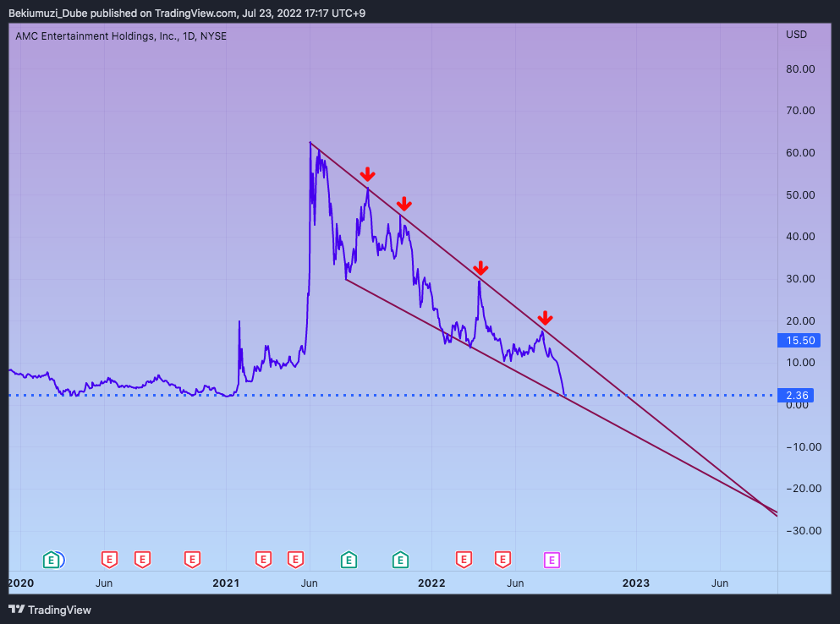Click the 50.00 price axis value
Viewport: 840px width, 624px height.
(800, 195)
